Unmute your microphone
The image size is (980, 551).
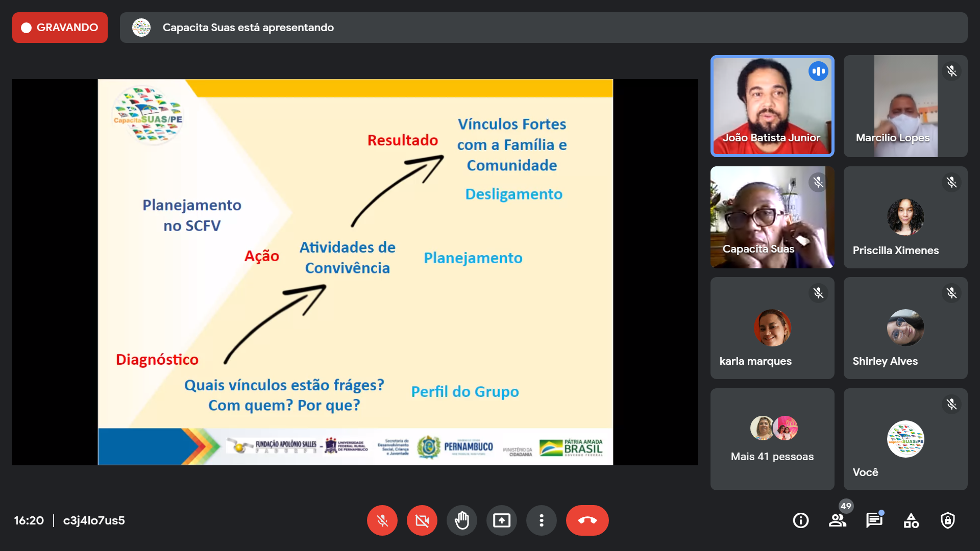click(382, 520)
